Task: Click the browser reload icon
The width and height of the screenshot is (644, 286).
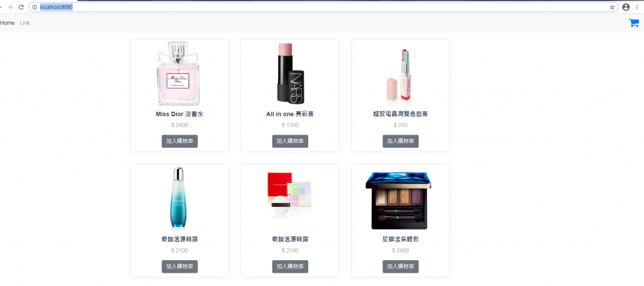Action: point(21,7)
